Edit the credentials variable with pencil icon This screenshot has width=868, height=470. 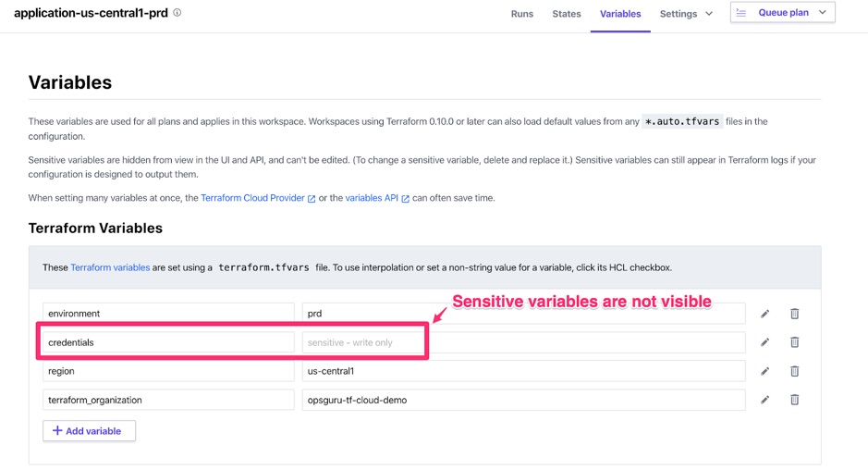(764, 342)
